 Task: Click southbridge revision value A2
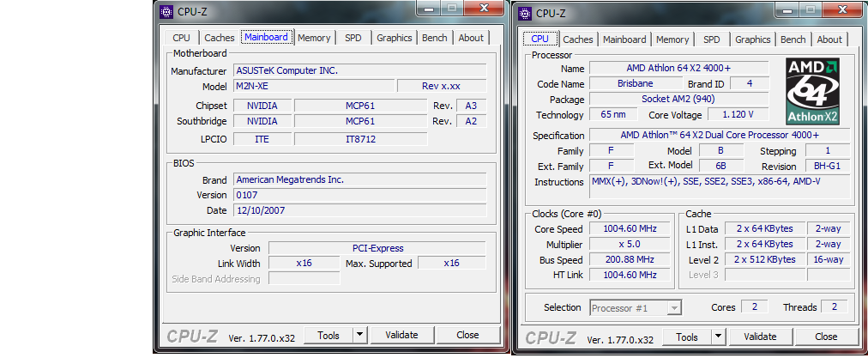[471, 121]
